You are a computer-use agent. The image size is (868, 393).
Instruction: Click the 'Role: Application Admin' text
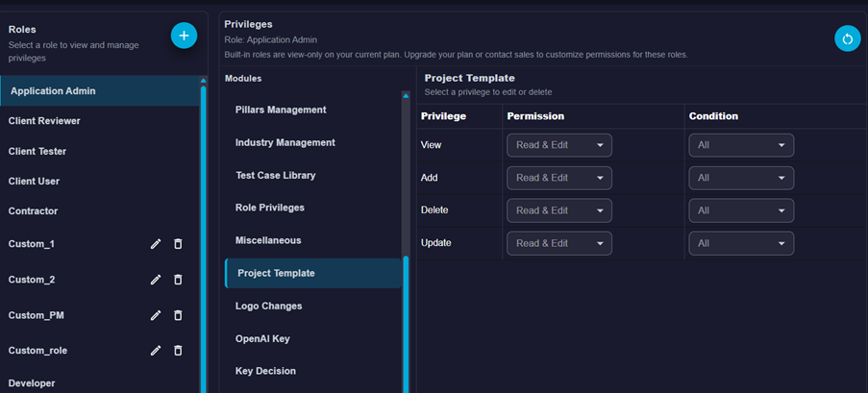tap(271, 39)
